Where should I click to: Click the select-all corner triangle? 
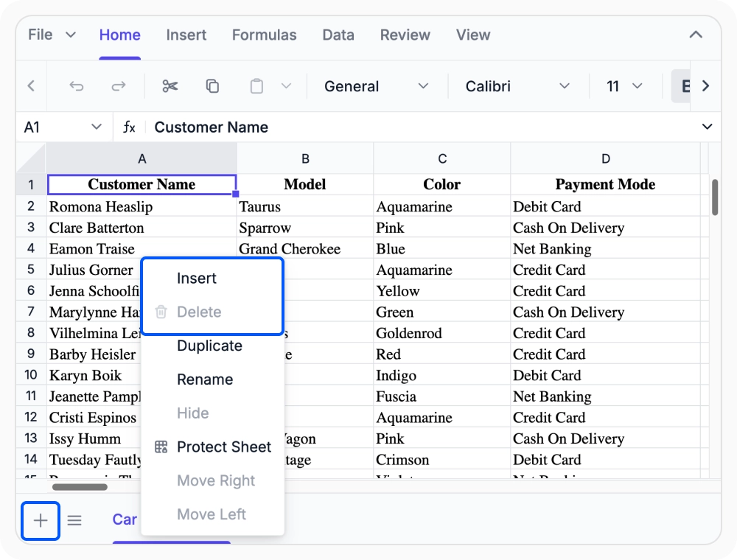31,158
